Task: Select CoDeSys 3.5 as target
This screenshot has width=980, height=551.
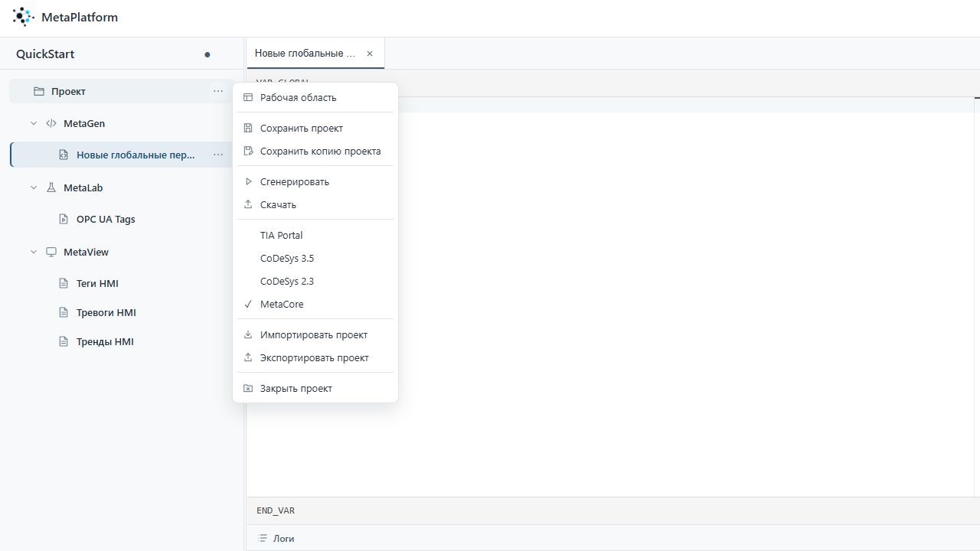Action: 315,258
